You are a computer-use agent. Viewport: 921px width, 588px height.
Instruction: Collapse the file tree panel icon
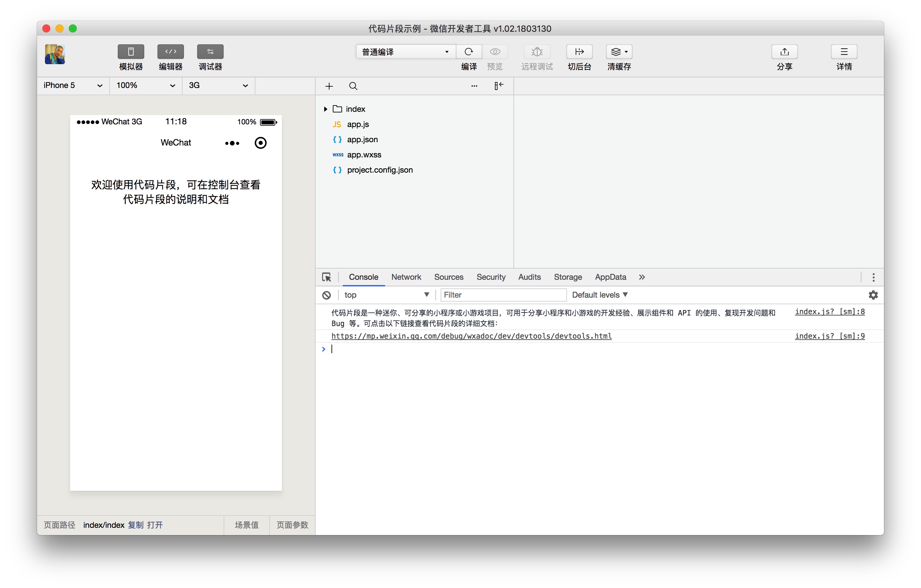point(498,86)
